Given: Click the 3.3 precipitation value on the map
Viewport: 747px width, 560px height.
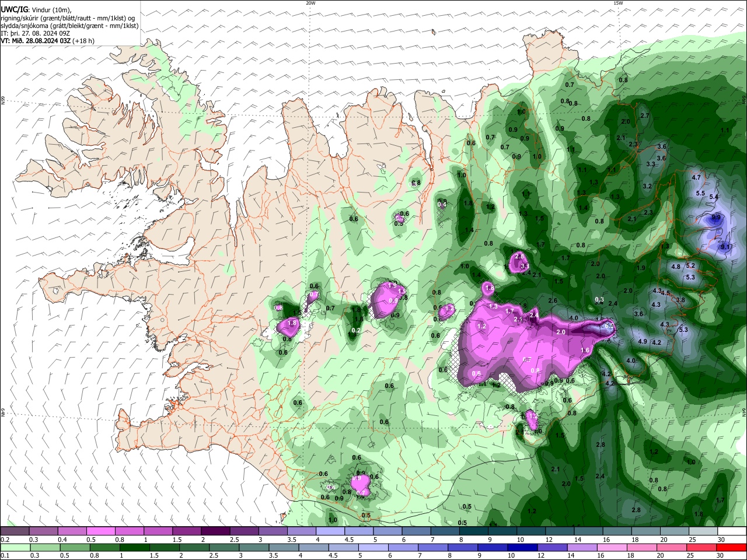Looking at the screenshot, I should pos(651,164).
